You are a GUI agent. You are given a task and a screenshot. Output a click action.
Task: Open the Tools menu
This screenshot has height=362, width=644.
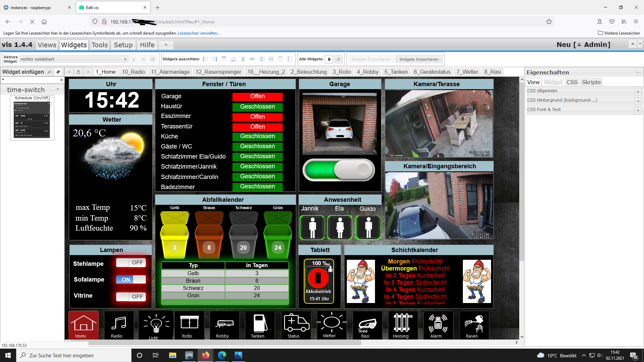click(99, 45)
